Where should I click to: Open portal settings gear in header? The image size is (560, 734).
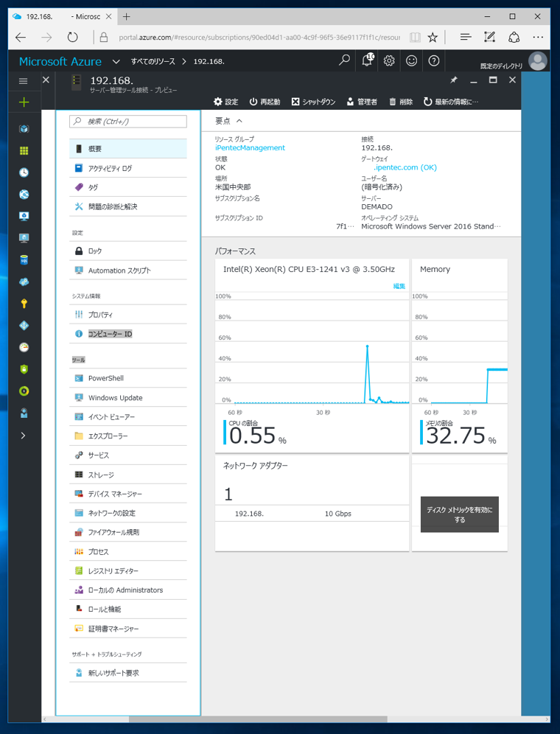pos(389,61)
